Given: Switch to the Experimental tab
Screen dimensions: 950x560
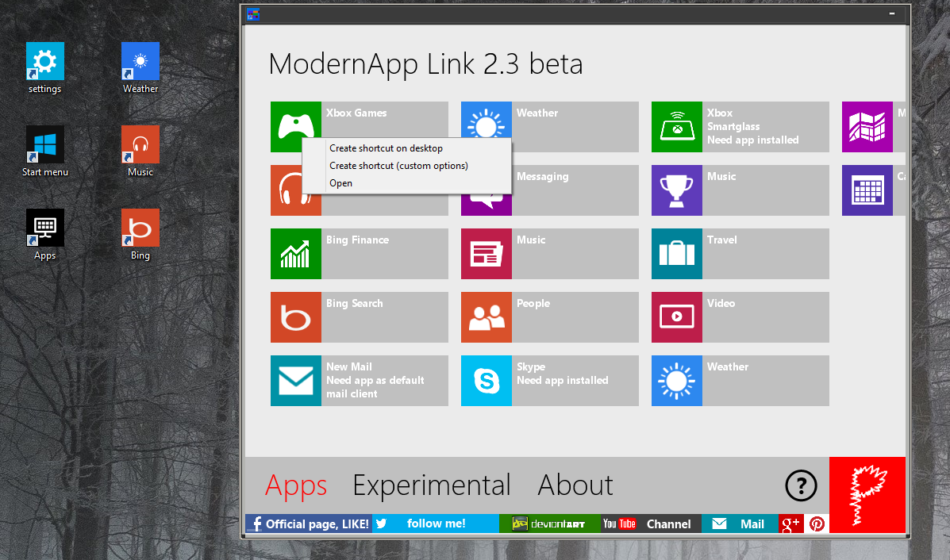Looking at the screenshot, I should point(432,485).
